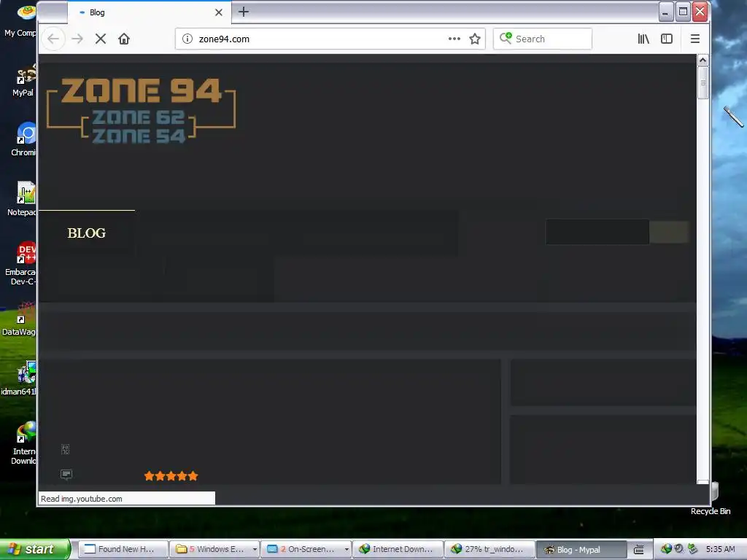The width and height of the screenshot is (747, 560).
Task: Toggle the sidebar view icon
Action: [667, 39]
